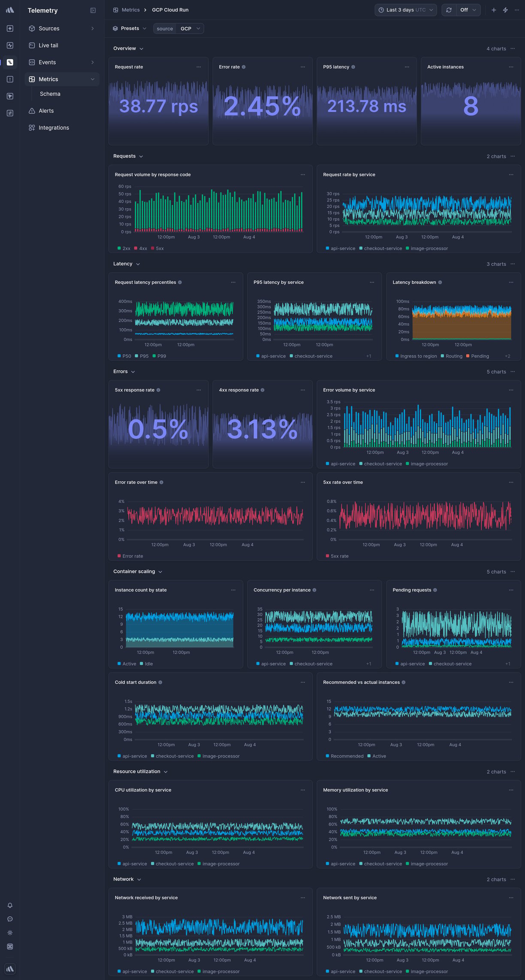Collapse the Resource utilization section
Viewport: 525px width, 980px height.
pyautogui.click(x=140, y=771)
